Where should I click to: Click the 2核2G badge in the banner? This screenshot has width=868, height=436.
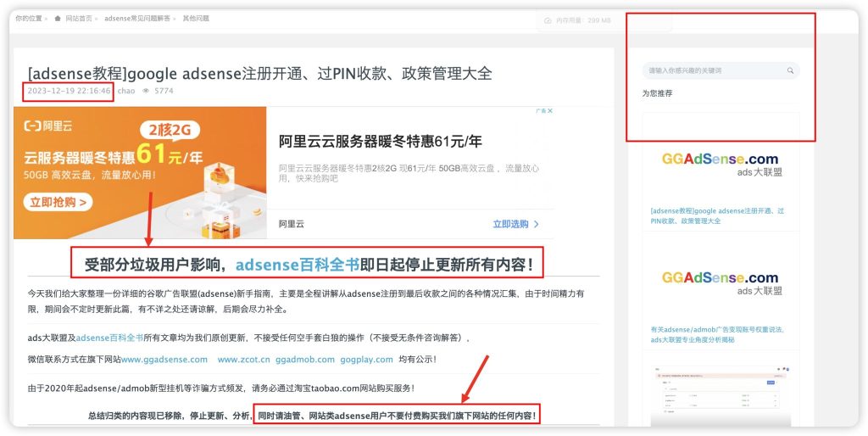click(x=170, y=130)
